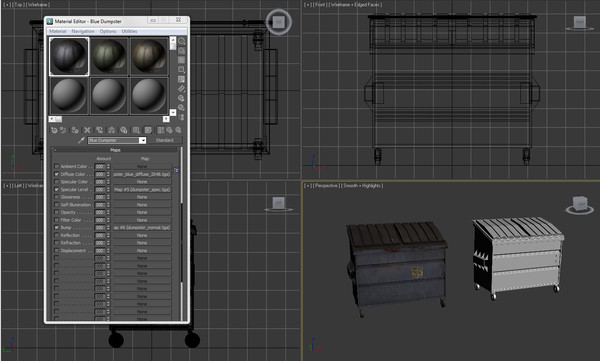Enable Glossiness map checkbox

57,197
